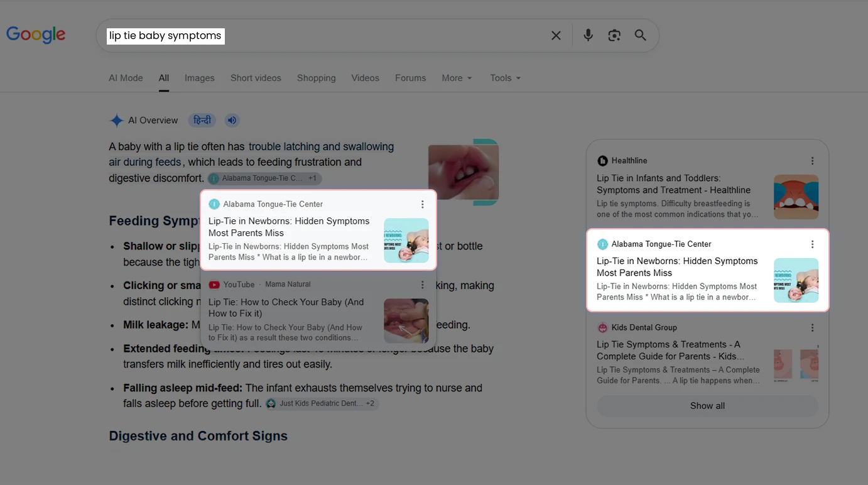Go to the Short videos tab
The image size is (868, 485).
pos(256,78)
